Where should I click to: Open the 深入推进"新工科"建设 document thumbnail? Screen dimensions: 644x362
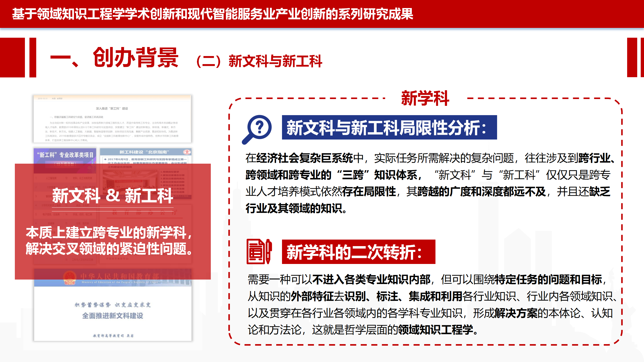[112, 119]
